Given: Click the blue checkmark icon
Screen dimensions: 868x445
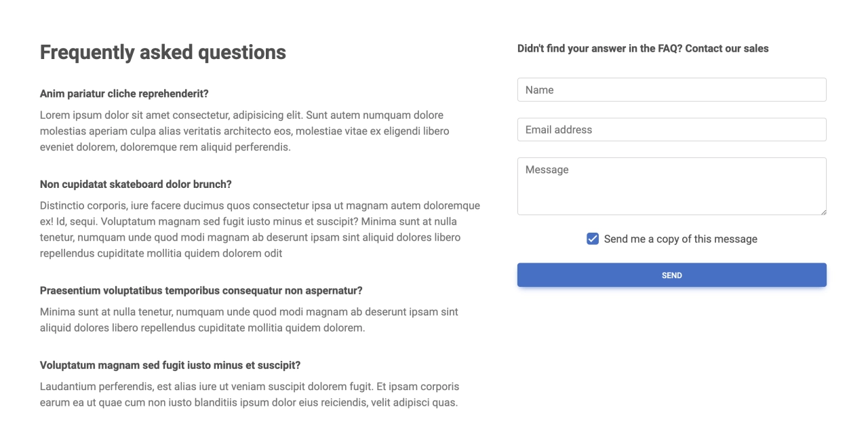Looking at the screenshot, I should click(x=593, y=239).
